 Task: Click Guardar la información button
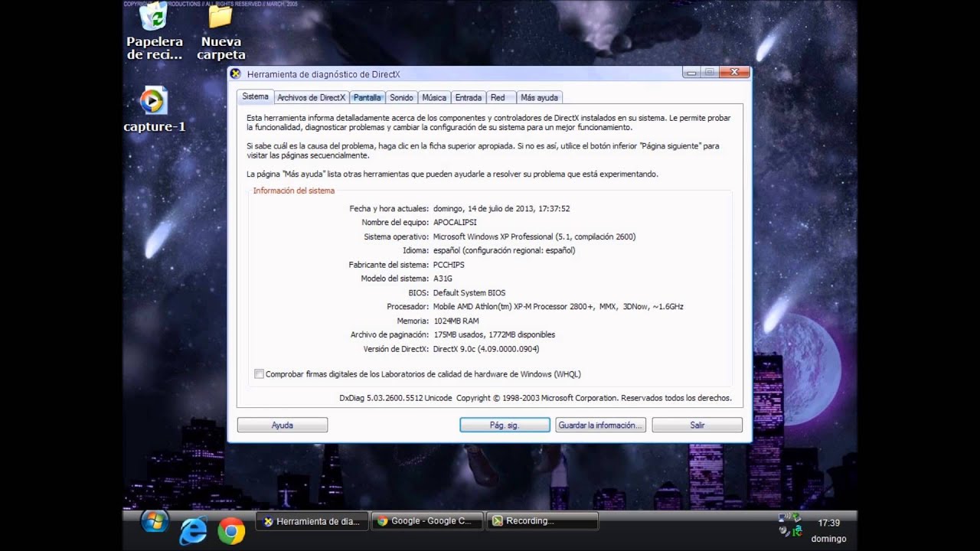(600, 425)
